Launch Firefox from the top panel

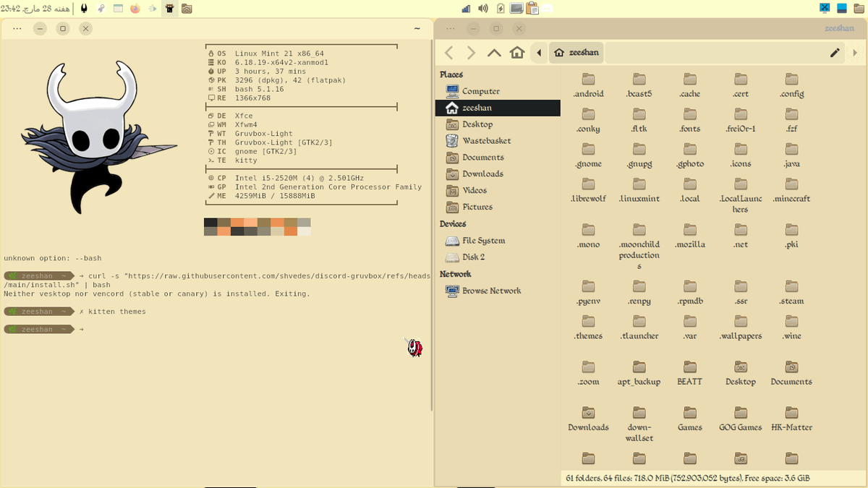pyautogui.click(x=135, y=9)
